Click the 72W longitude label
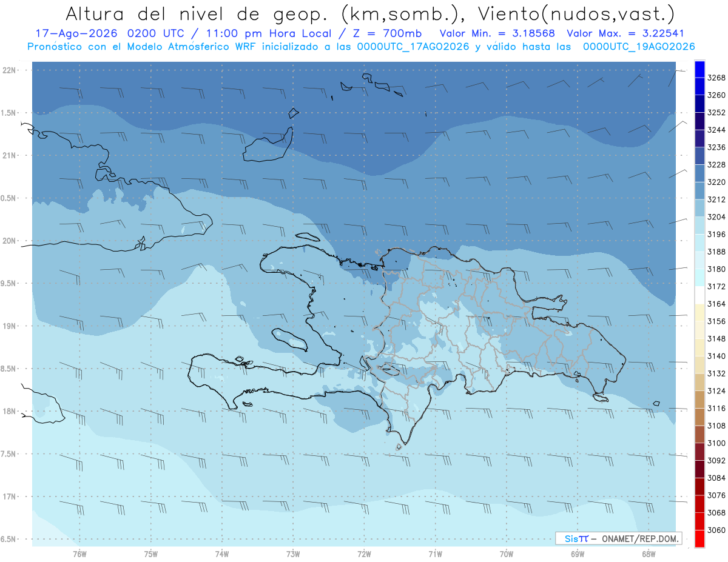 coord(364,554)
